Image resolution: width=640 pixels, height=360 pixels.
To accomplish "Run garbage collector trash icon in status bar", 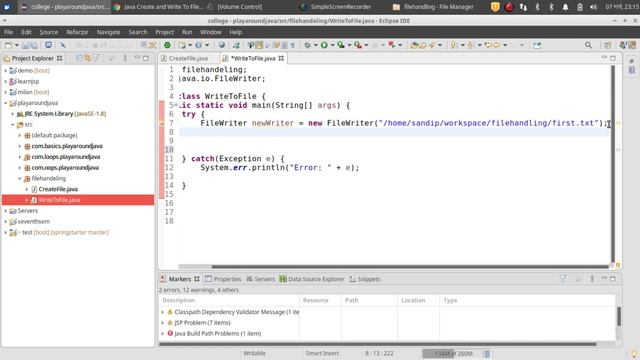I will click(487, 353).
